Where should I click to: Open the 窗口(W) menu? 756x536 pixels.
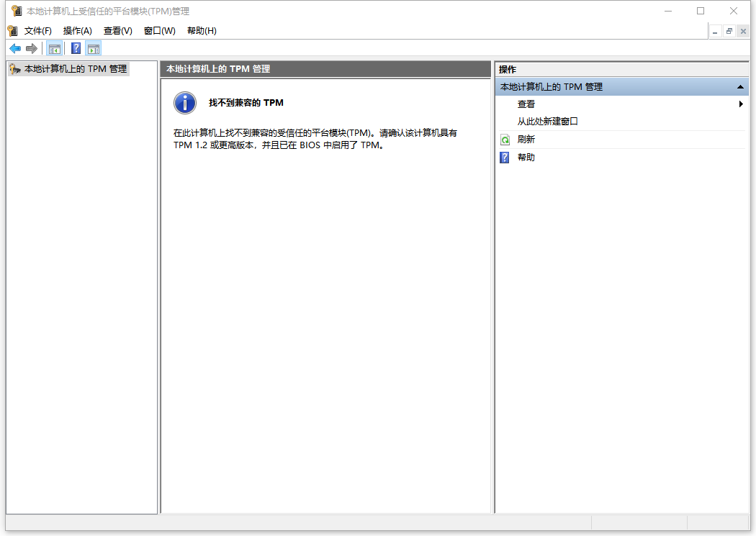click(x=160, y=31)
